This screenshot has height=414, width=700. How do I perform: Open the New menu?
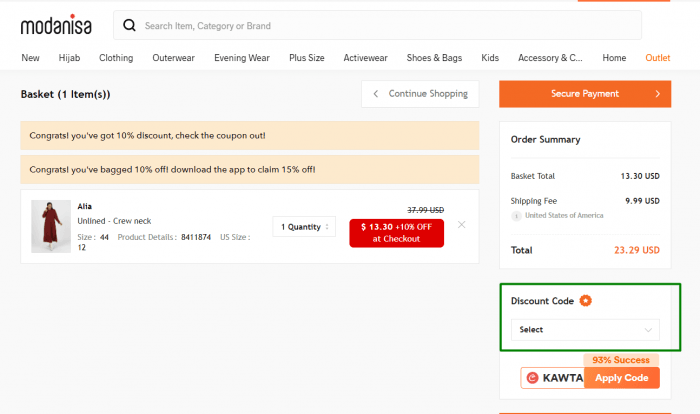click(30, 58)
